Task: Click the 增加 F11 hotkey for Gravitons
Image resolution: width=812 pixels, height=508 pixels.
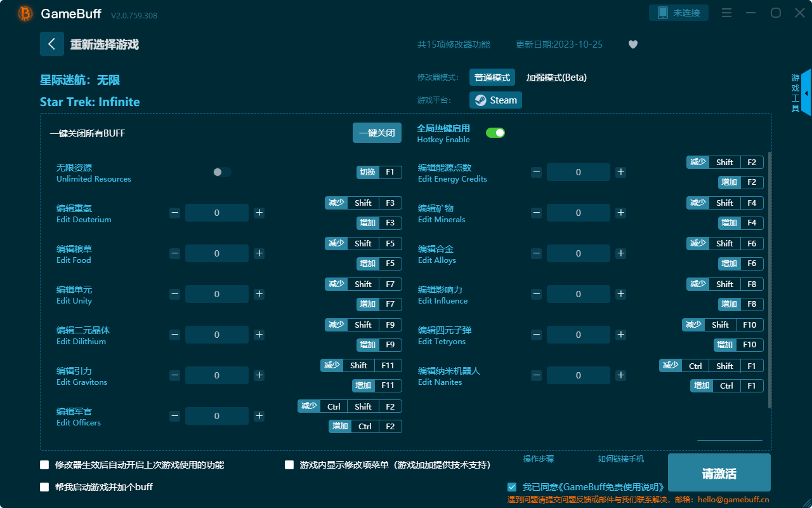Action: [x=377, y=385]
